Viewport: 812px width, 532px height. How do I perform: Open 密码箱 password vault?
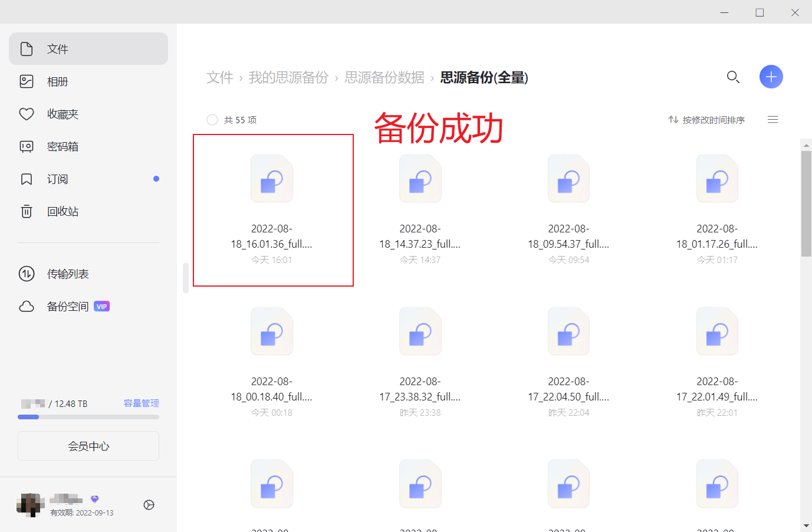pyautogui.click(x=63, y=146)
